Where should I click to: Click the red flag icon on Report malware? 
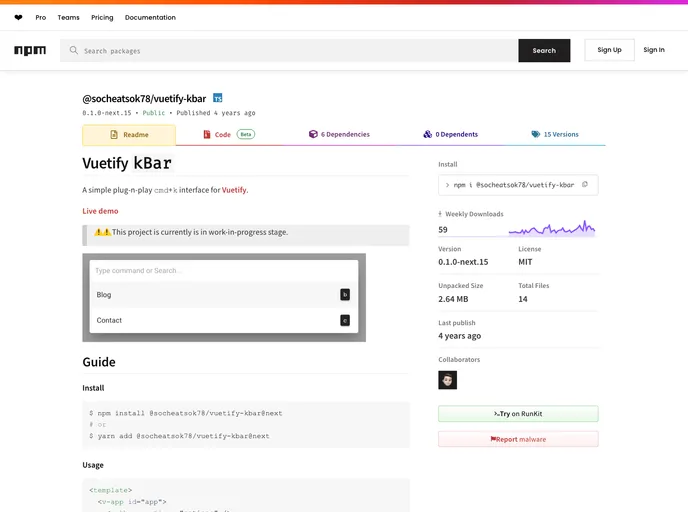point(493,439)
